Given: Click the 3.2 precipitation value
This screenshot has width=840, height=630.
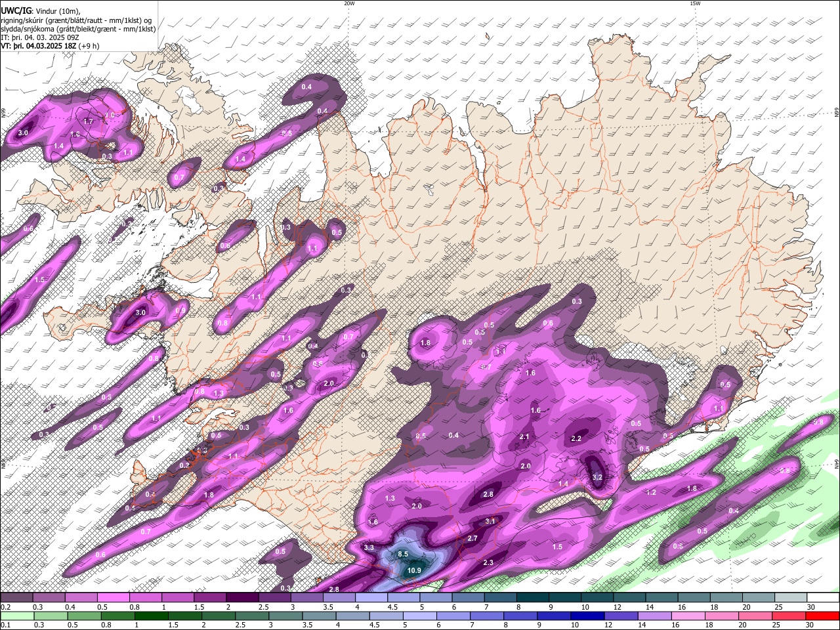Looking at the screenshot, I should point(597,478).
